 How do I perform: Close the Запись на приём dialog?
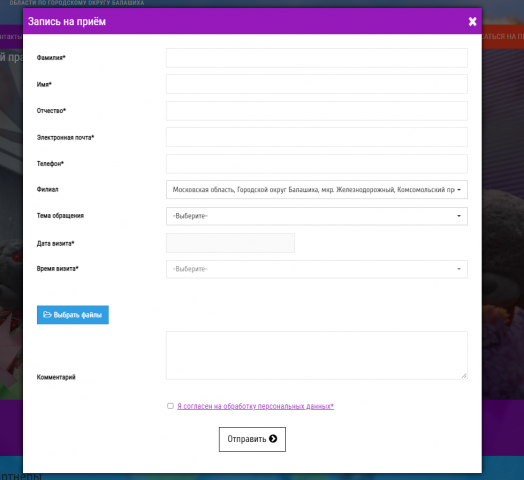click(472, 22)
